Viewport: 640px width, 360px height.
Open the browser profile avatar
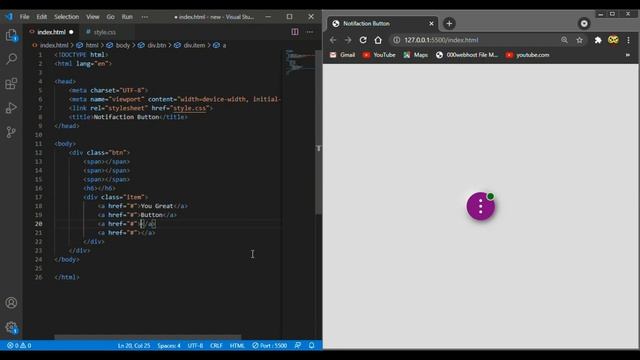pos(613,40)
